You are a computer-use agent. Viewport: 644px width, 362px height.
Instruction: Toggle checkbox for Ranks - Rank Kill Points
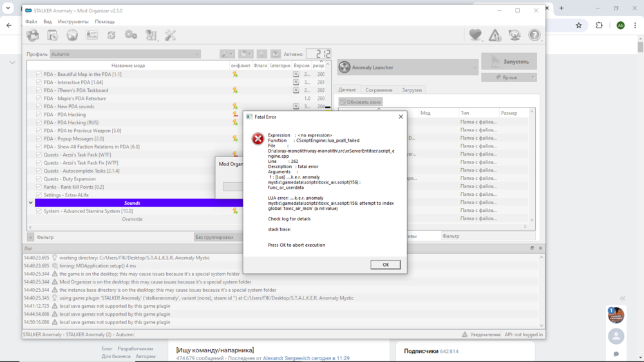(39, 187)
